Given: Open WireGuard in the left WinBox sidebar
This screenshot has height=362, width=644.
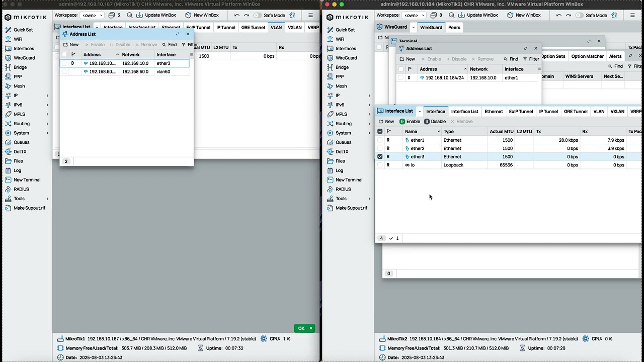Looking at the screenshot, I should pos(24,58).
